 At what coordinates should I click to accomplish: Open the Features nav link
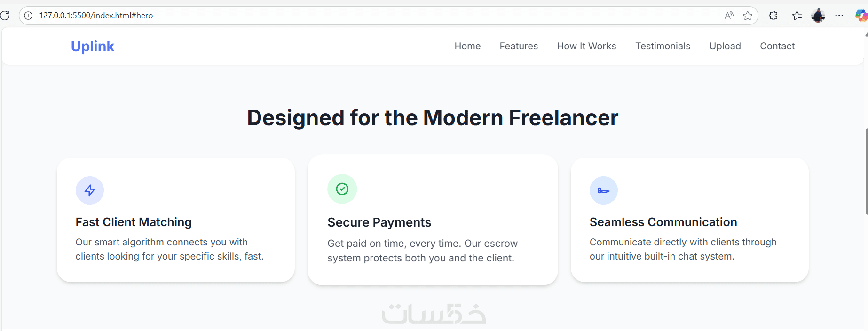coord(519,46)
